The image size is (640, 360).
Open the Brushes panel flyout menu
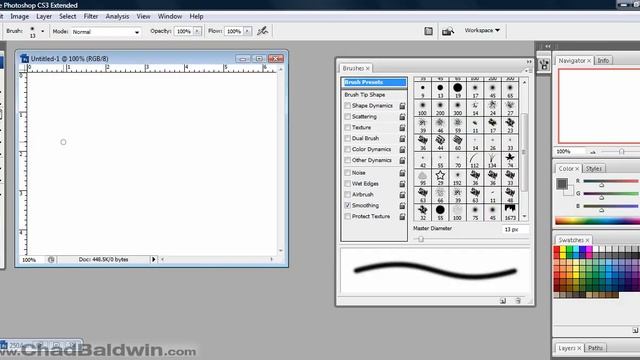pyautogui.click(x=527, y=71)
